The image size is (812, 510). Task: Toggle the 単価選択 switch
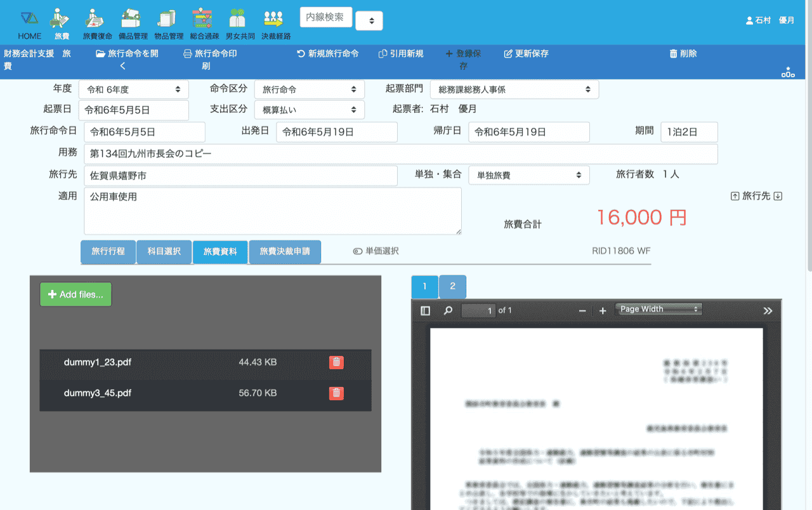[x=358, y=251]
